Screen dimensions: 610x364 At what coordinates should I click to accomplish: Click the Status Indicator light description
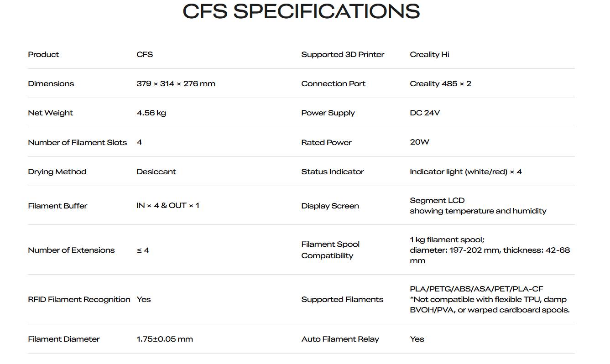[465, 172]
